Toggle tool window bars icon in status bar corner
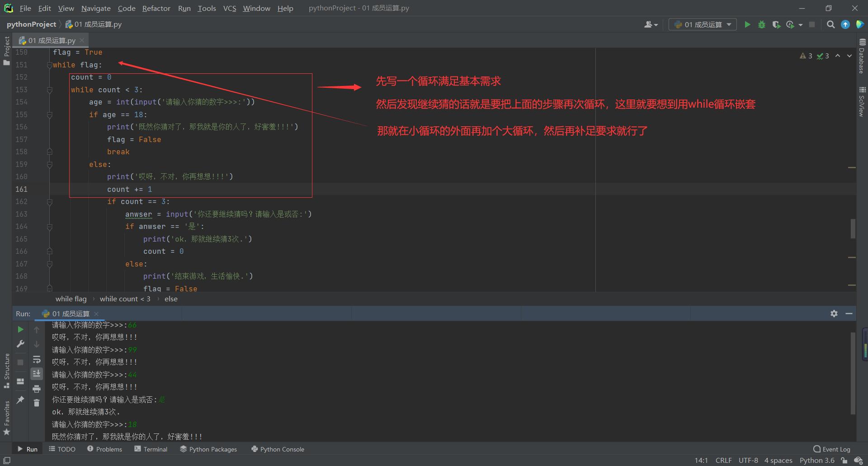The width and height of the screenshot is (868, 466). (6, 460)
